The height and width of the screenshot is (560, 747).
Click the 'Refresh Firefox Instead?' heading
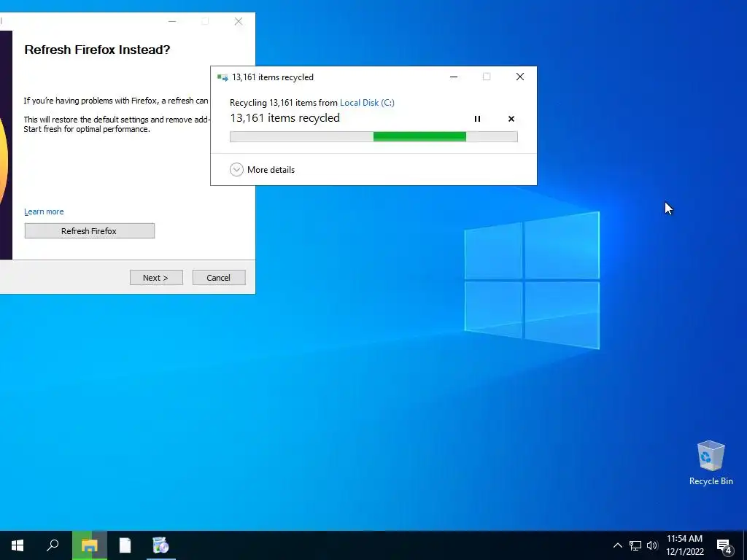click(97, 50)
